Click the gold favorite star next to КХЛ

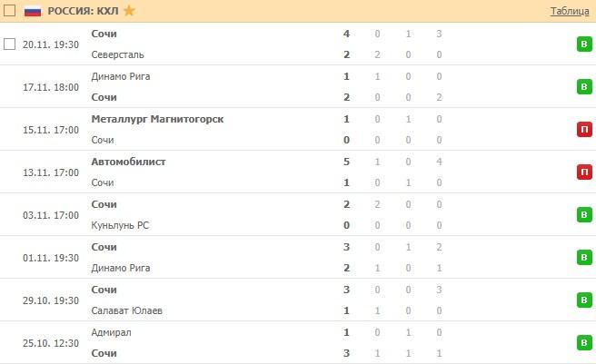click(129, 11)
